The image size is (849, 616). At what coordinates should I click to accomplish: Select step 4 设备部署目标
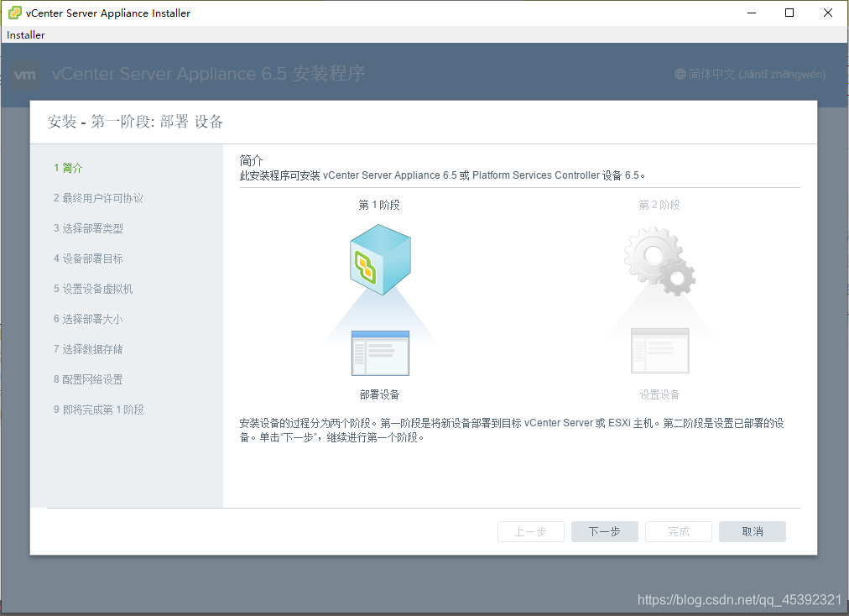pos(88,259)
